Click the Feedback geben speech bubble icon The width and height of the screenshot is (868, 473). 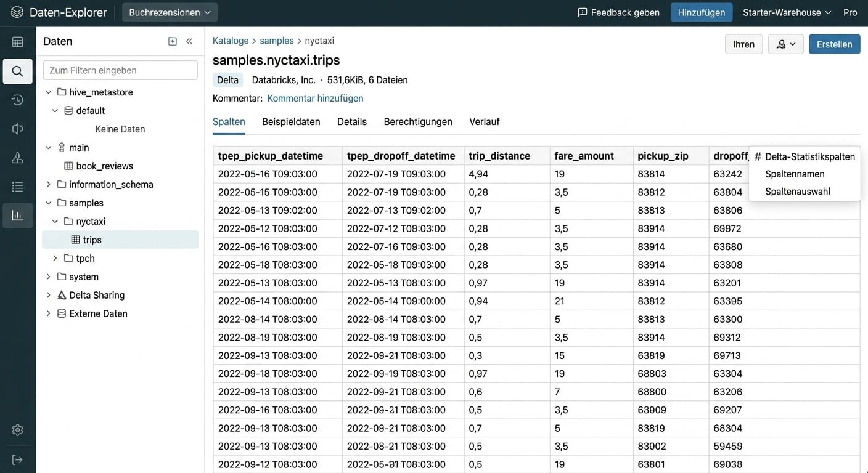582,12
